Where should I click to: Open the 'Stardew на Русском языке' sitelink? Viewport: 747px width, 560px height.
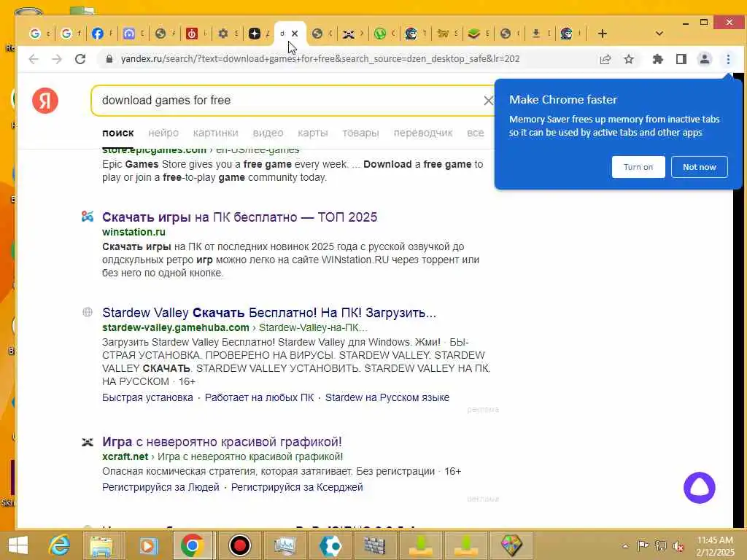click(x=387, y=397)
